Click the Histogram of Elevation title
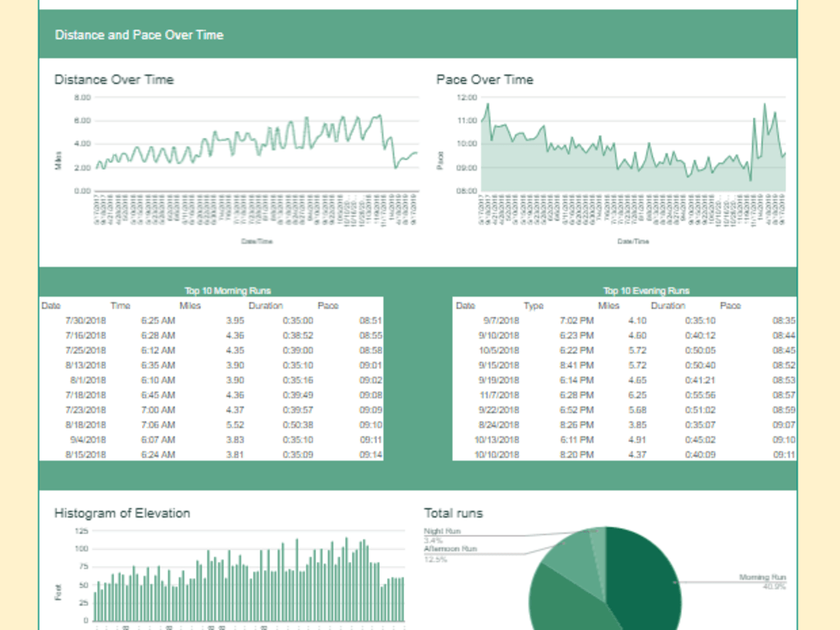 coord(123,513)
